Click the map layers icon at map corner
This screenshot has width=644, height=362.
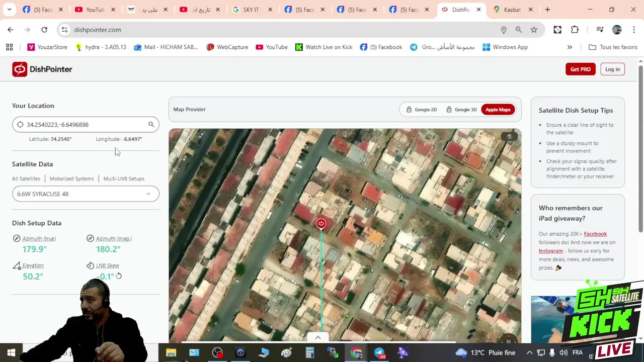click(x=509, y=137)
